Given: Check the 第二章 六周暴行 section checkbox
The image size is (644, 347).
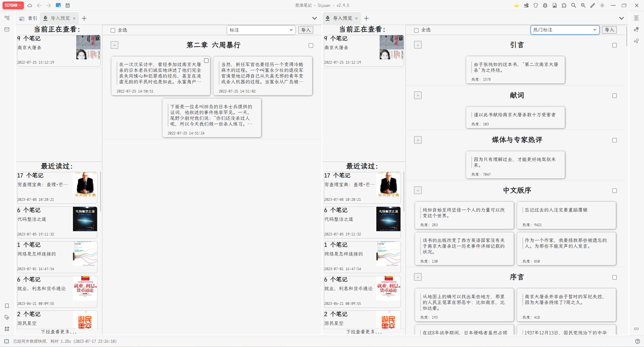Looking at the screenshot, I should tap(311, 45).
